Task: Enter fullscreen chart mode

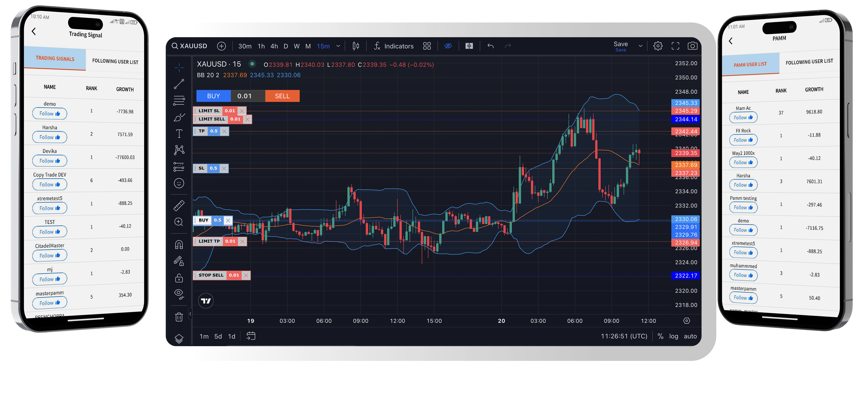Action: tap(675, 46)
